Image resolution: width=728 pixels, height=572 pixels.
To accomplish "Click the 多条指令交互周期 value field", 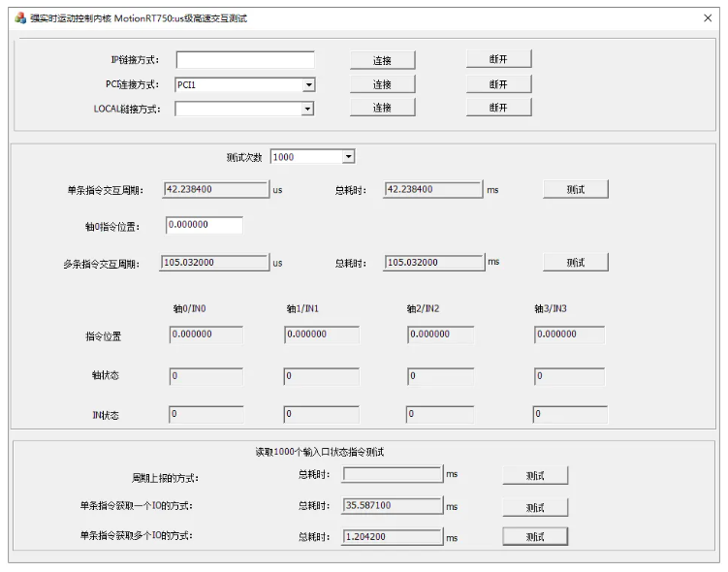I will point(214,263).
